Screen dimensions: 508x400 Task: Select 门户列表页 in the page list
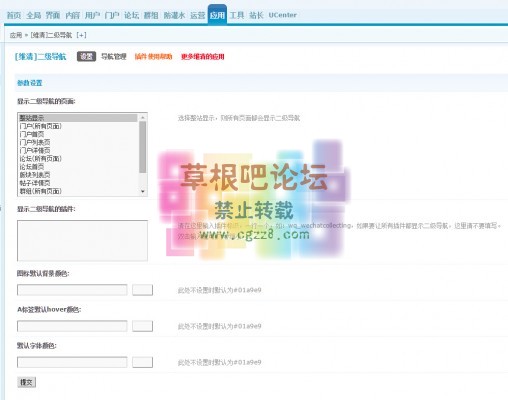tap(78, 142)
